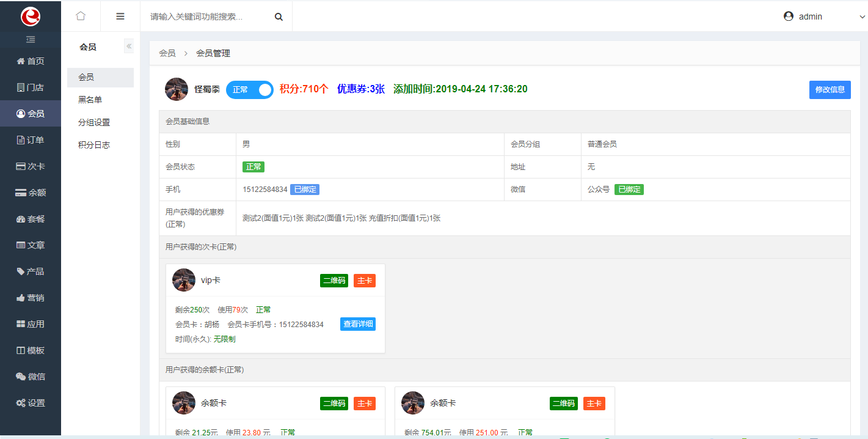Click the red e logo icon

pos(31,17)
